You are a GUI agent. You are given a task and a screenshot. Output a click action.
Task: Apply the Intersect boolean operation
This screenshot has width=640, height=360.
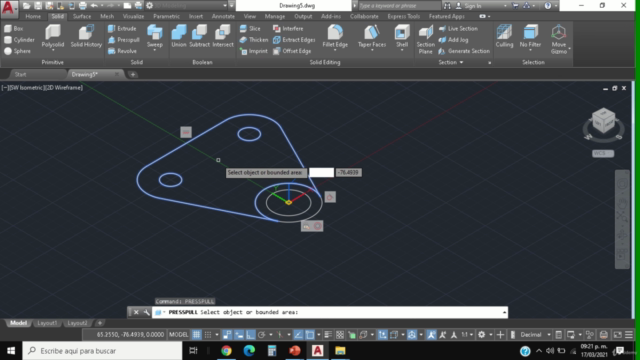click(223, 37)
